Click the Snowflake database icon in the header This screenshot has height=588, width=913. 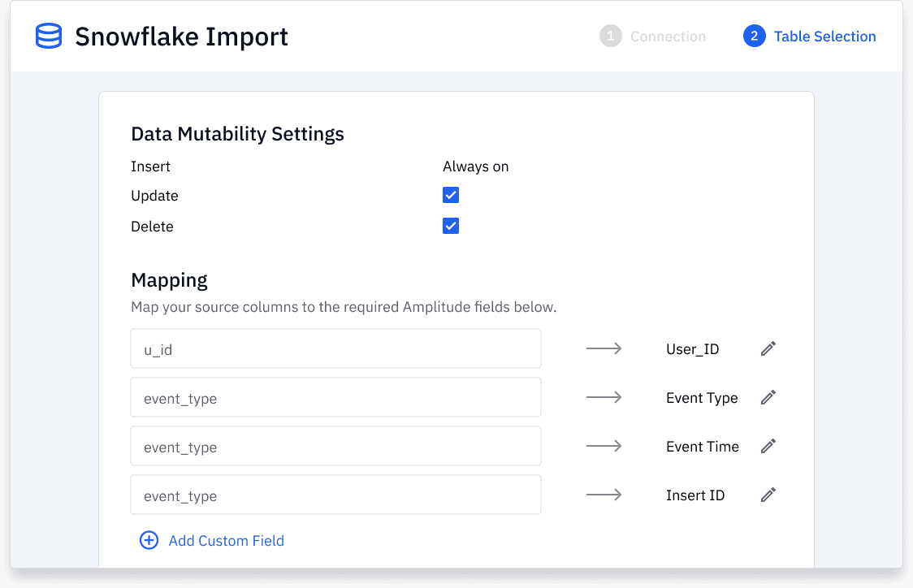pos(47,36)
